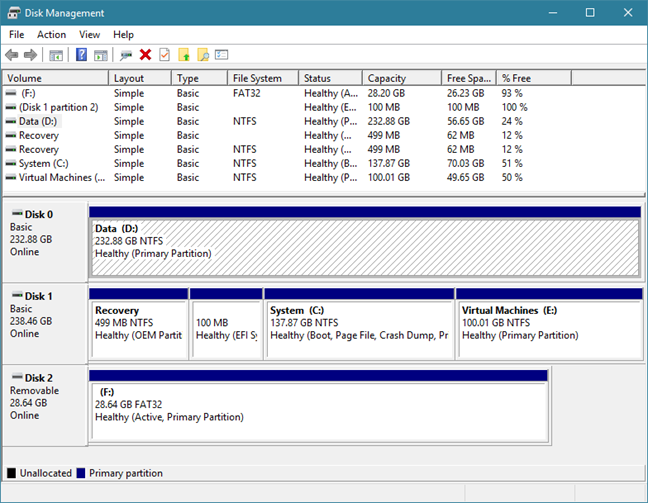
Task: Open the File menu
Action: (17, 35)
